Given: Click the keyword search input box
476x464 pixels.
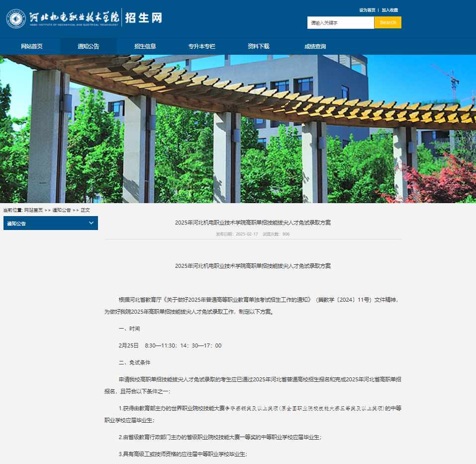Looking at the screenshot, I should tap(341, 22).
